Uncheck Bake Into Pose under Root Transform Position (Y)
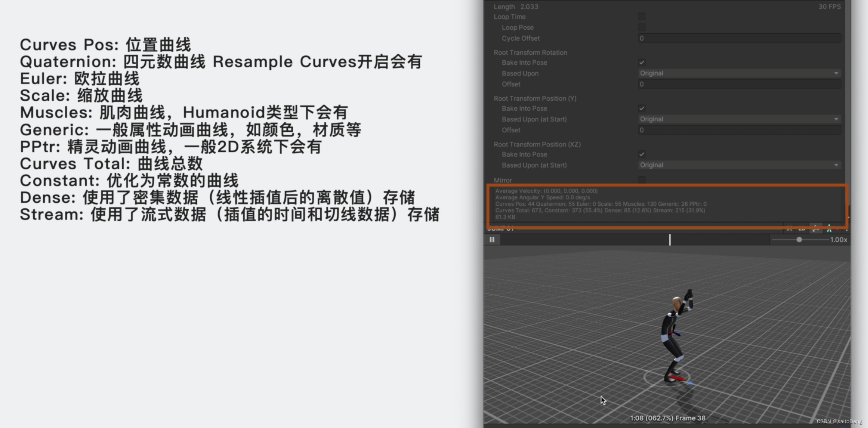 [x=642, y=108]
